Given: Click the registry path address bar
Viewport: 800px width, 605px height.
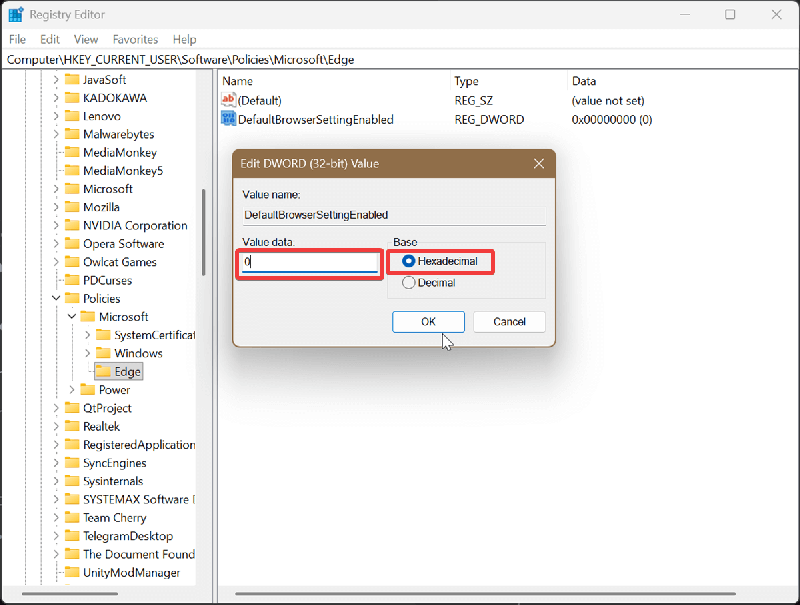Looking at the screenshot, I should point(399,60).
